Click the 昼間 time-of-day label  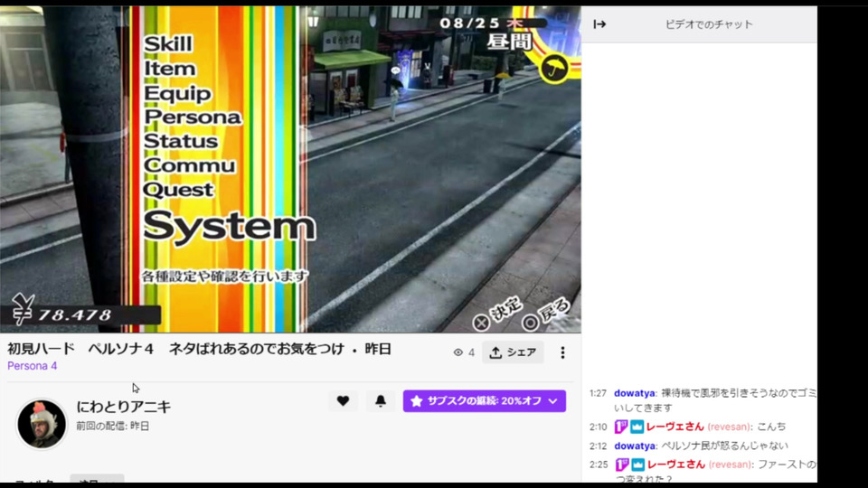[x=509, y=42]
